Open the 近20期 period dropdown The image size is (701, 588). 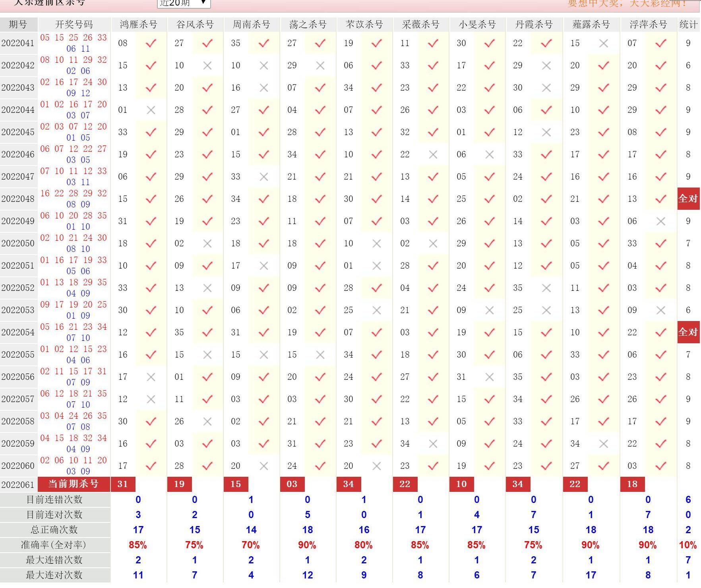coord(183,3)
